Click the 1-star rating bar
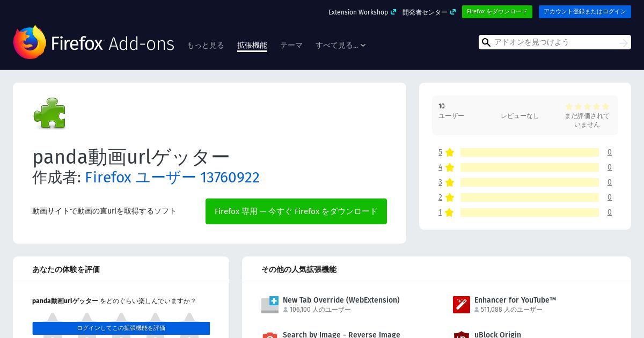 (x=530, y=212)
